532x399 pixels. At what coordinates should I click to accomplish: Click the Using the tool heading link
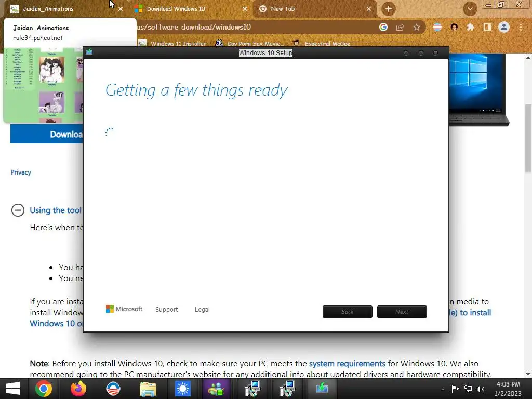click(x=56, y=210)
